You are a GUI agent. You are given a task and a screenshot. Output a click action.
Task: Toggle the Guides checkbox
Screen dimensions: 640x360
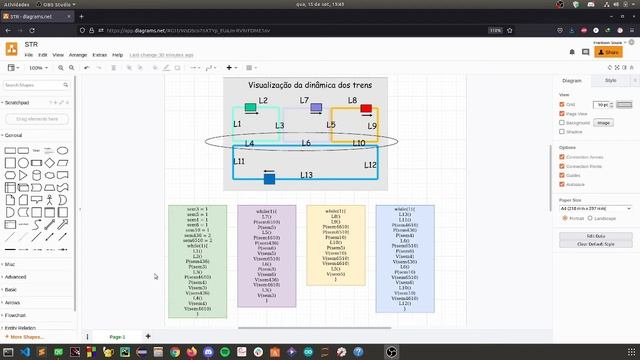point(562,175)
